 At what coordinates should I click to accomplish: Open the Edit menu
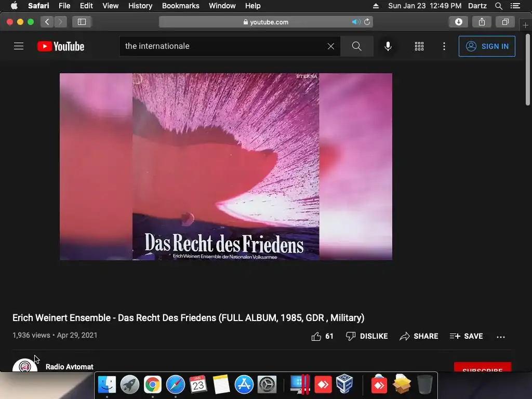86,6
